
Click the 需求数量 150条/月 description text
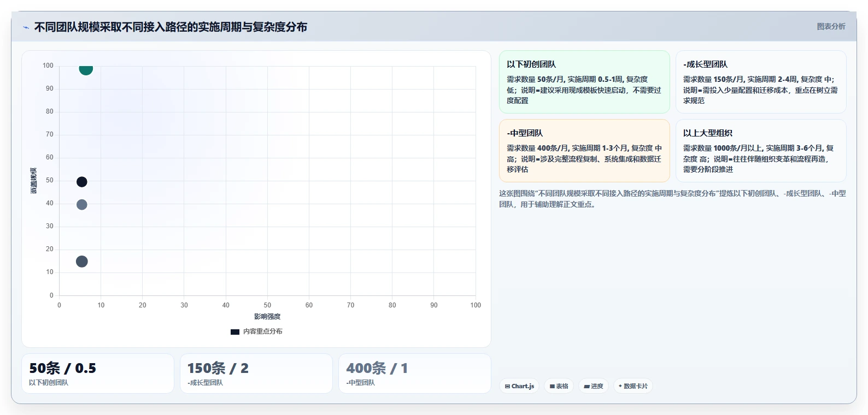tap(760, 90)
